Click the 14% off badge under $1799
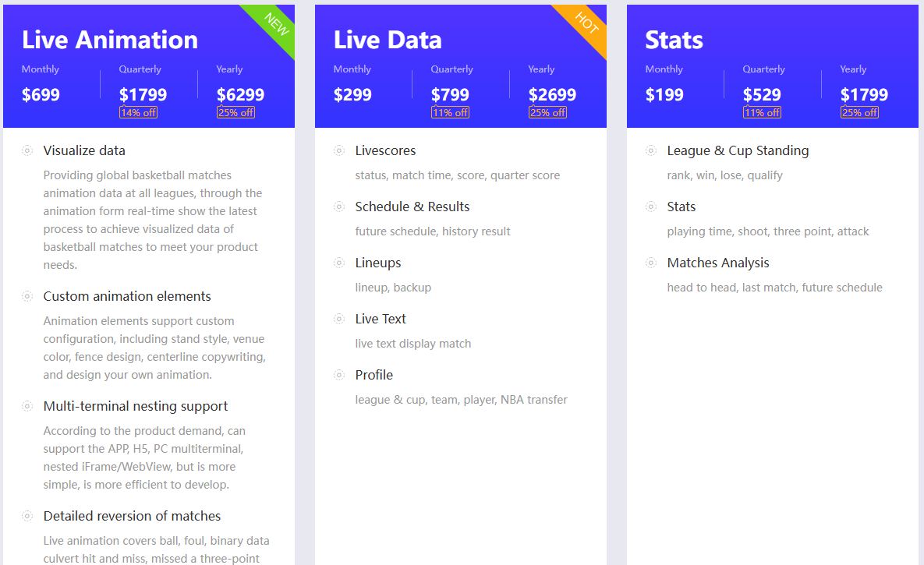Screen dimensions: 924x565 tap(139, 112)
